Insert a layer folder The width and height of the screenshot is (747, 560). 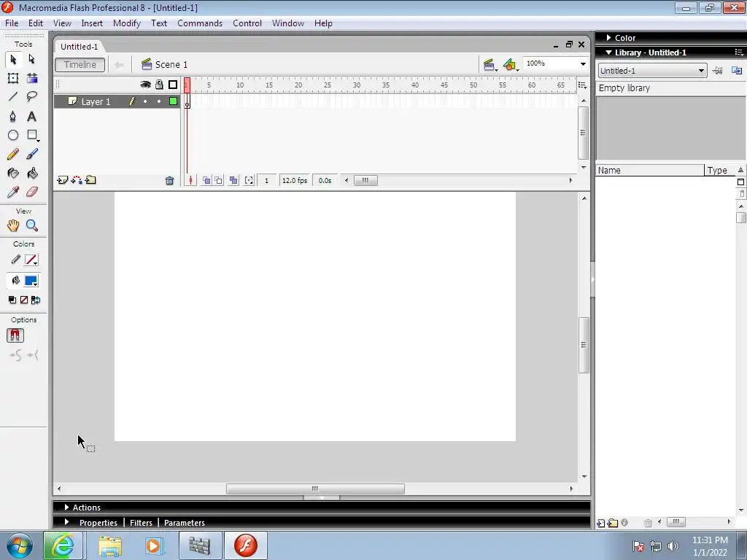[90, 180]
